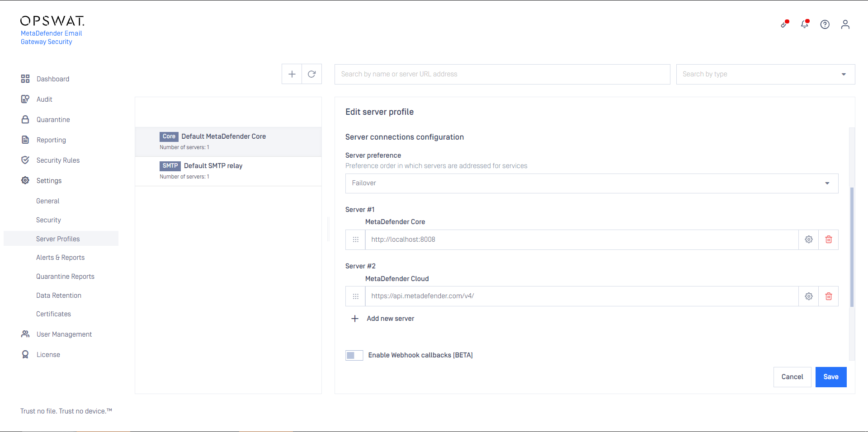Screen dimensions: 868x432
Task: Open the Search by type dropdown
Action: click(765, 74)
